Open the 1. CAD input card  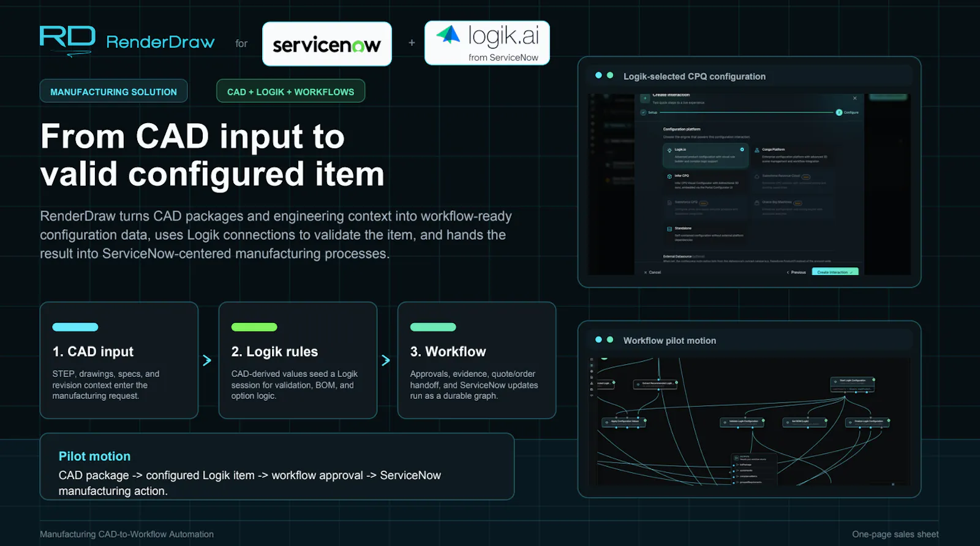click(119, 360)
